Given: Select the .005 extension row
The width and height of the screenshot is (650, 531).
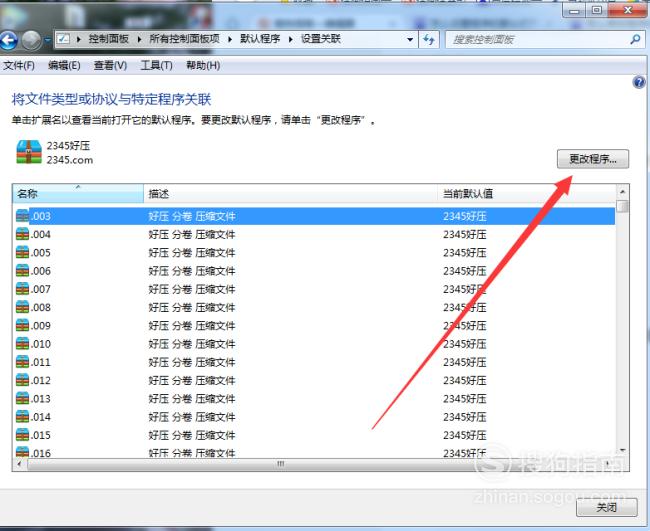Looking at the screenshot, I should click(x=314, y=252).
